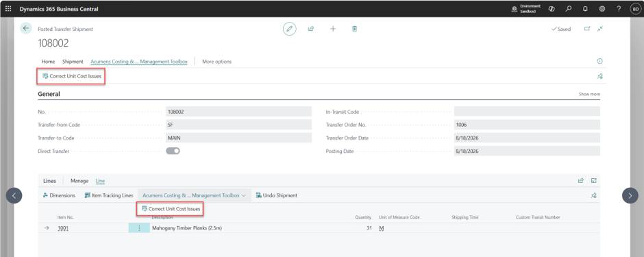Screen dimensions: 644x257
Task: Click Correct Unit Cost Issues in Lines dropdown
Action: pos(171,209)
